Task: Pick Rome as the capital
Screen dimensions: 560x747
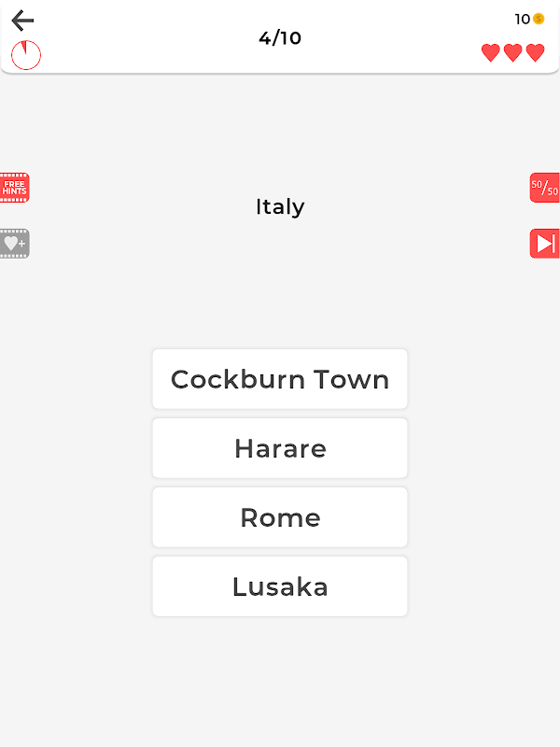Action: click(280, 517)
